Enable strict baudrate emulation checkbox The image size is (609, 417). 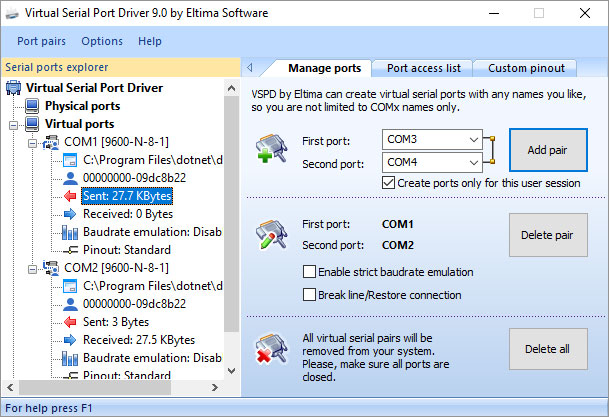[309, 272]
